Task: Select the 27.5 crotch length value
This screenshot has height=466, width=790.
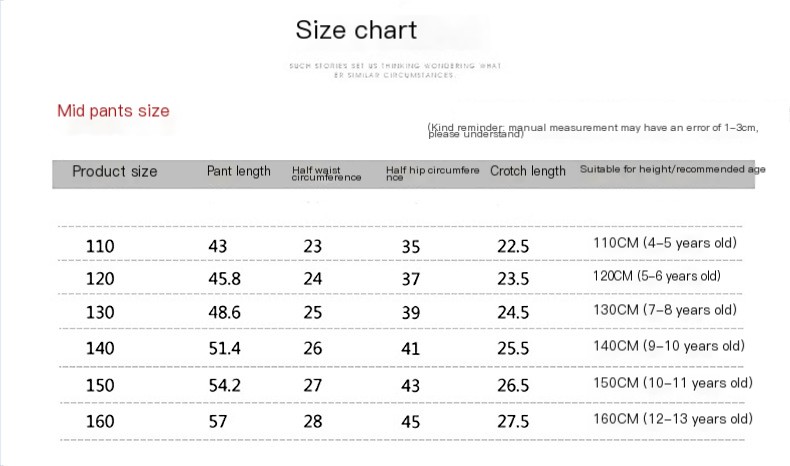Action: (512, 421)
